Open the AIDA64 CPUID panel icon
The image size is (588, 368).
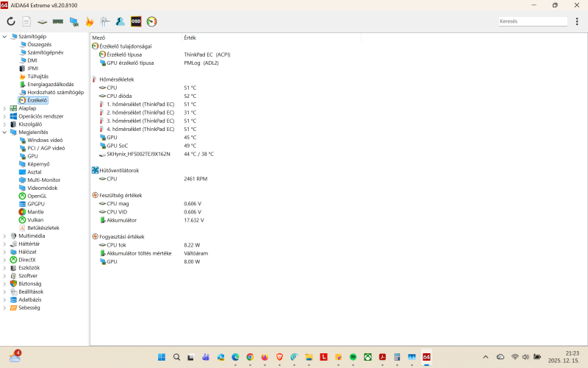pos(105,21)
